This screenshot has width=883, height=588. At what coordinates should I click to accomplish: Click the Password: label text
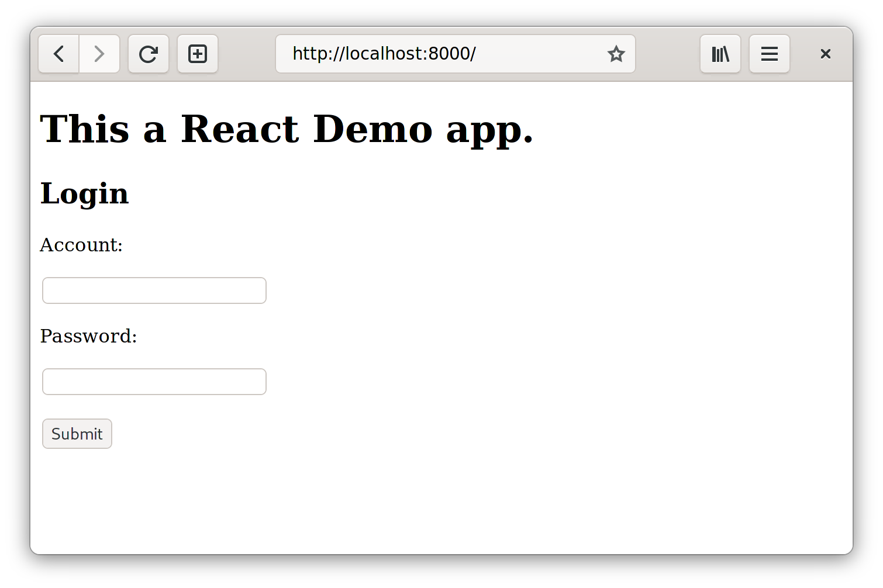88,336
